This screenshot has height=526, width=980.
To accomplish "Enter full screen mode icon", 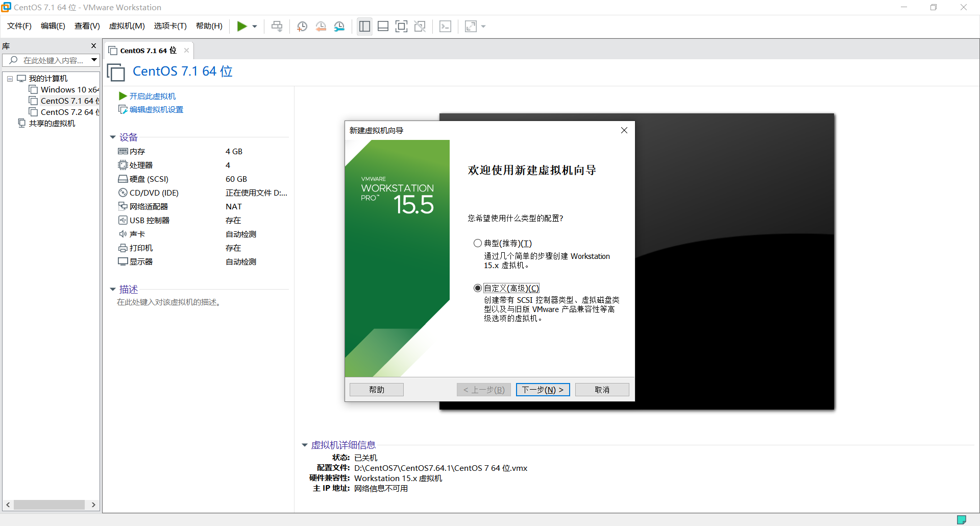I will coord(402,27).
